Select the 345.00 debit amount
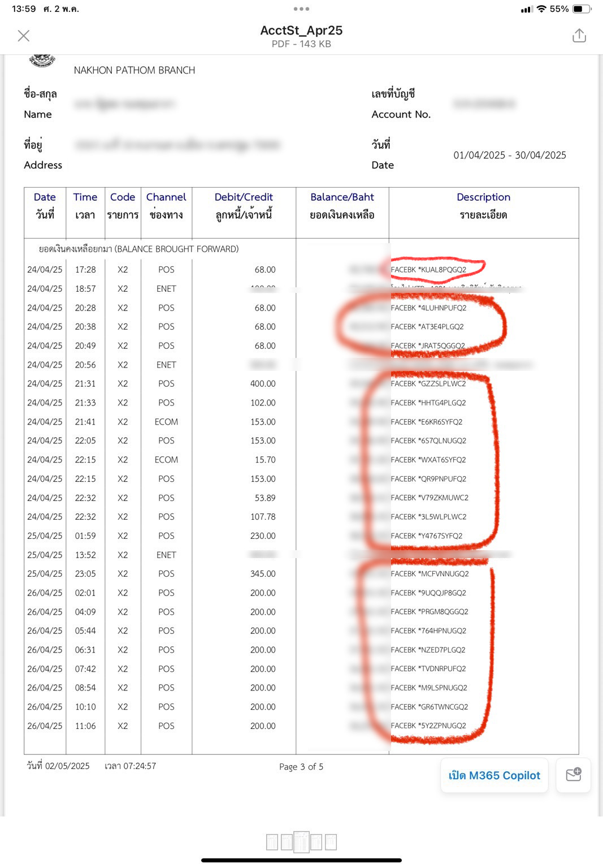603x868 pixels. [263, 573]
